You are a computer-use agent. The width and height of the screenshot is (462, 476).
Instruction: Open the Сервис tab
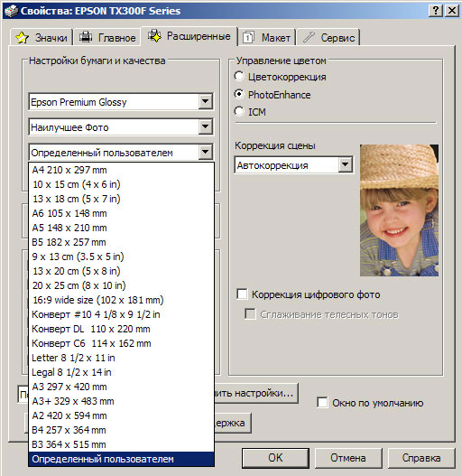(x=328, y=37)
